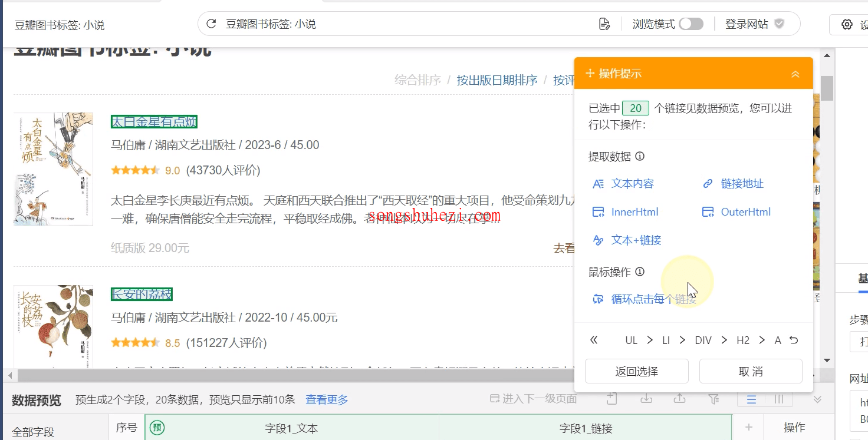The width and height of the screenshot is (868, 440).
Task: Sort by 按出版日期排序
Action: point(497,80)
